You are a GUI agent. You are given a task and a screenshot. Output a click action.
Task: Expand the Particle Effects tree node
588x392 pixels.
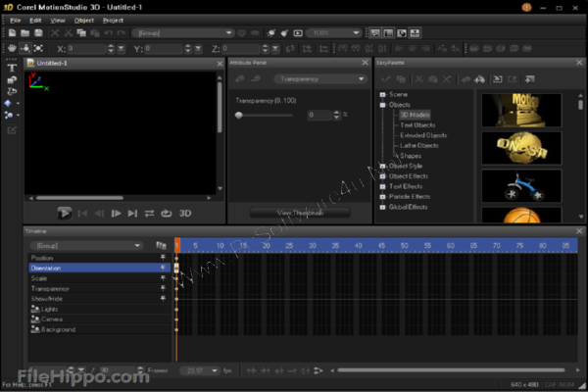382,197
